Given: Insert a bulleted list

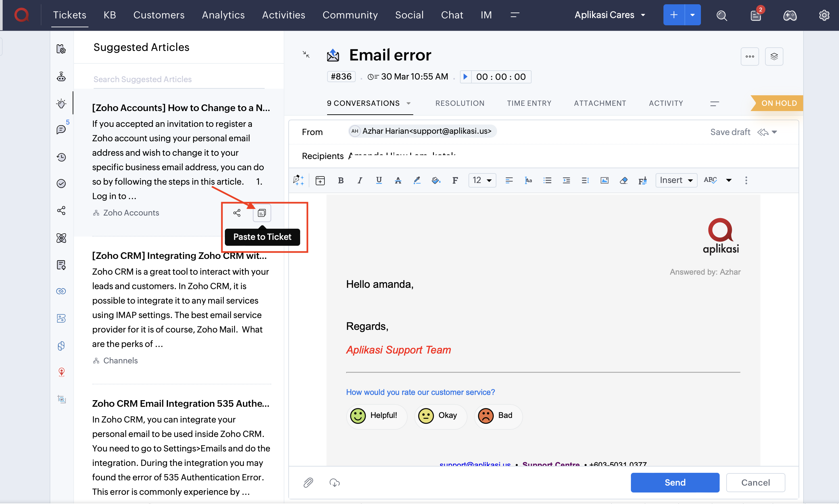Looking at the screenshot, I should tap(547, 180).
